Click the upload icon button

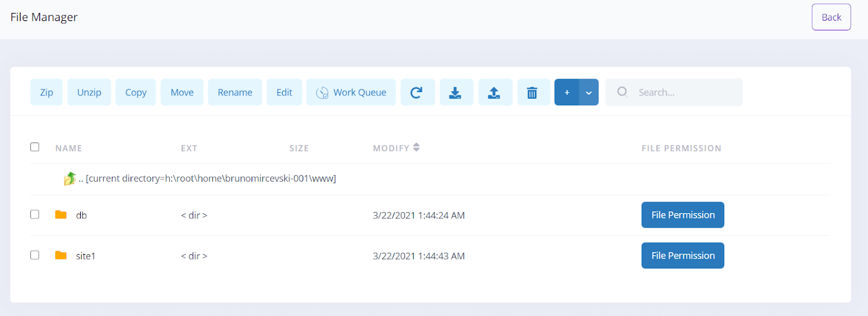495,92
